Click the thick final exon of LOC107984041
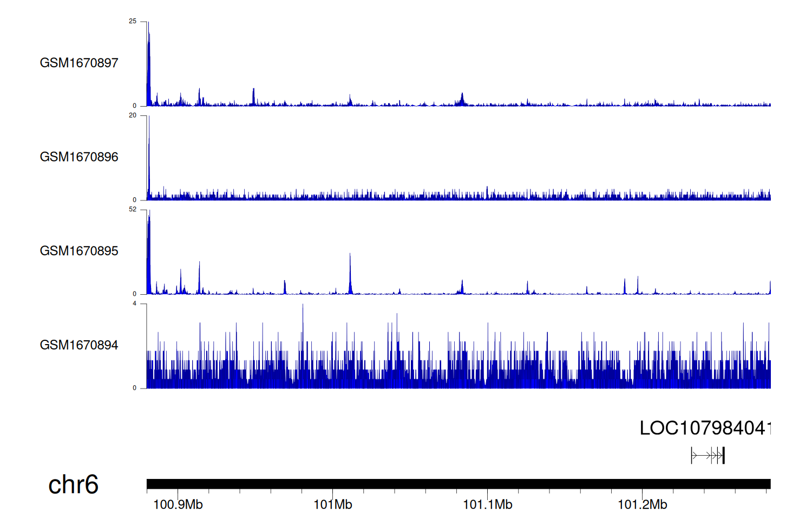 pos(723,456)
